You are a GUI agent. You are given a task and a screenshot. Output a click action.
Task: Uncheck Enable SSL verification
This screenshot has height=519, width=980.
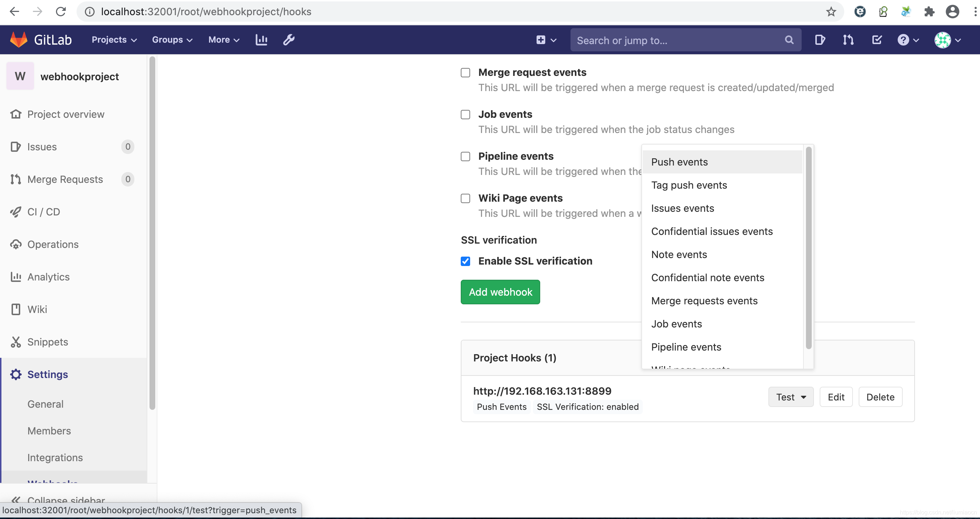(465, 261)
